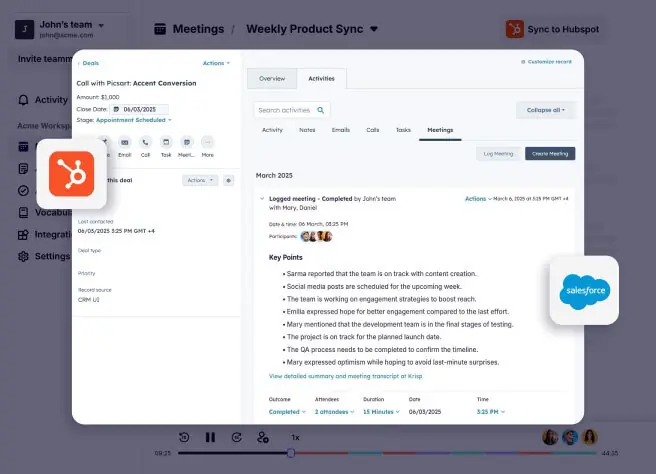This screenshot has width=656, height=474.
Task: Click the Meetings calendar icon in header
Action: click(160, 29)
